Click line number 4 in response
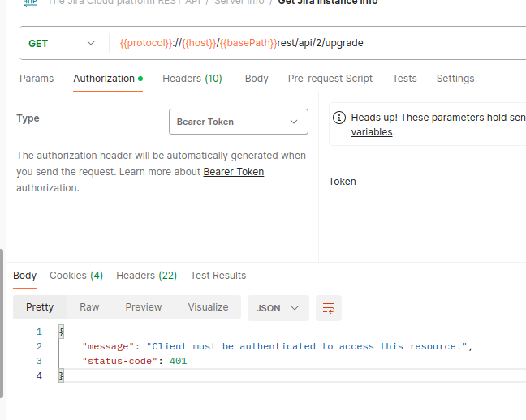Screen dimensions: 526x420 coord(39,375)
